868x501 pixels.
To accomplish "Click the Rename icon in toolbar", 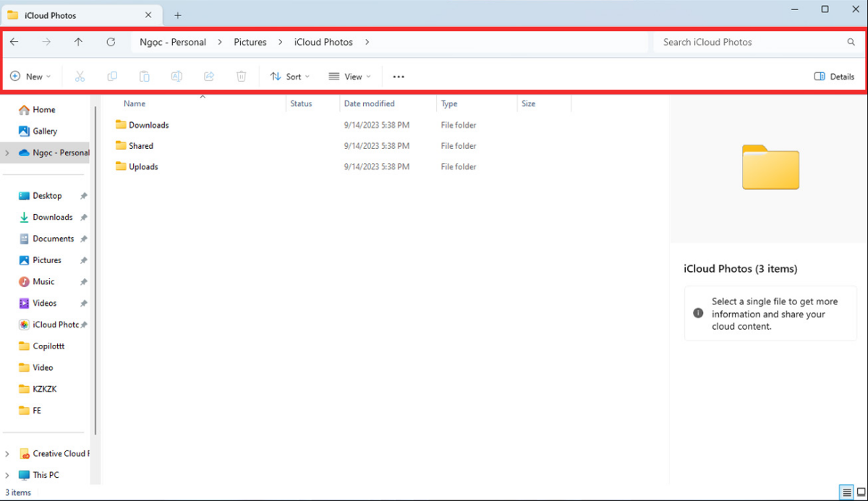I will coord(176,77).
